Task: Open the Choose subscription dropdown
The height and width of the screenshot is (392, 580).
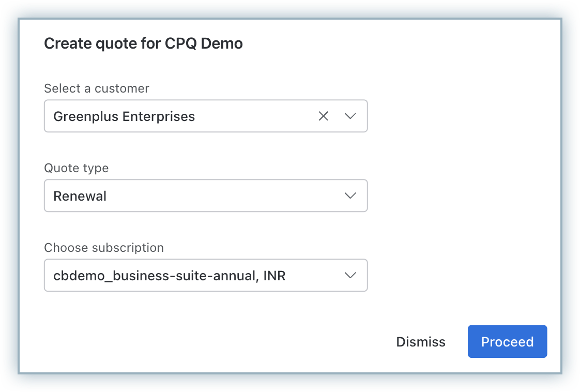Action: [x=205, y=276]
